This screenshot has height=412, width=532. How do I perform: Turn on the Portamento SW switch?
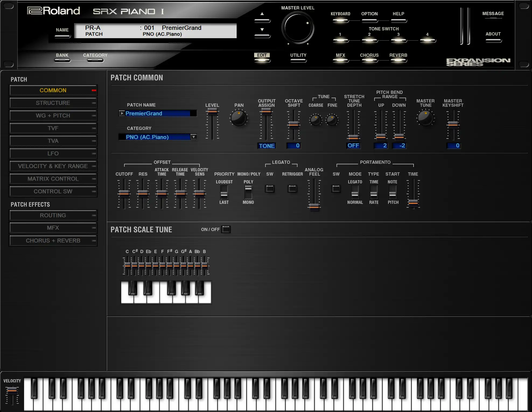tap(336, 189)
